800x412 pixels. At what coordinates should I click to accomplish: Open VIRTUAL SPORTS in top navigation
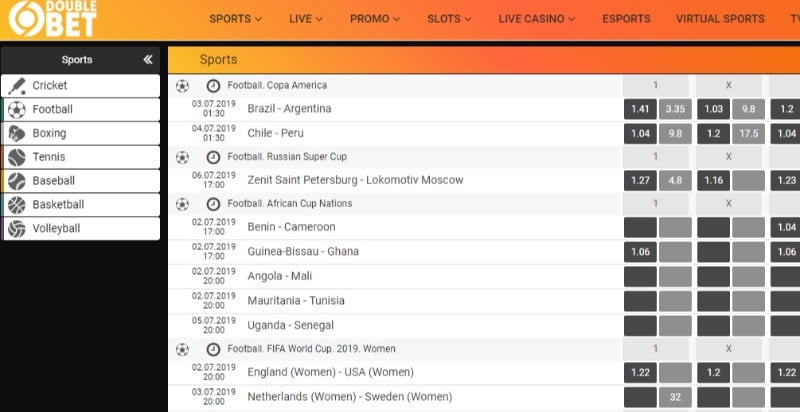coord(720,19)
